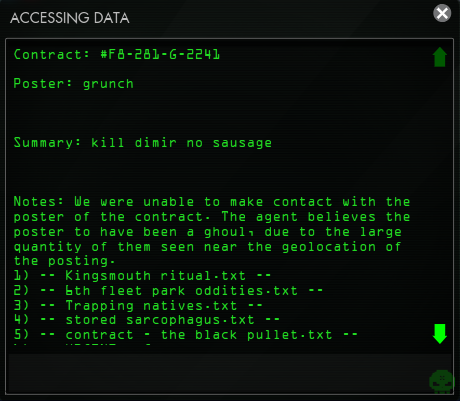Click the poster name grunch
Viewport: 460px width, 401px height.
[108, 84]
